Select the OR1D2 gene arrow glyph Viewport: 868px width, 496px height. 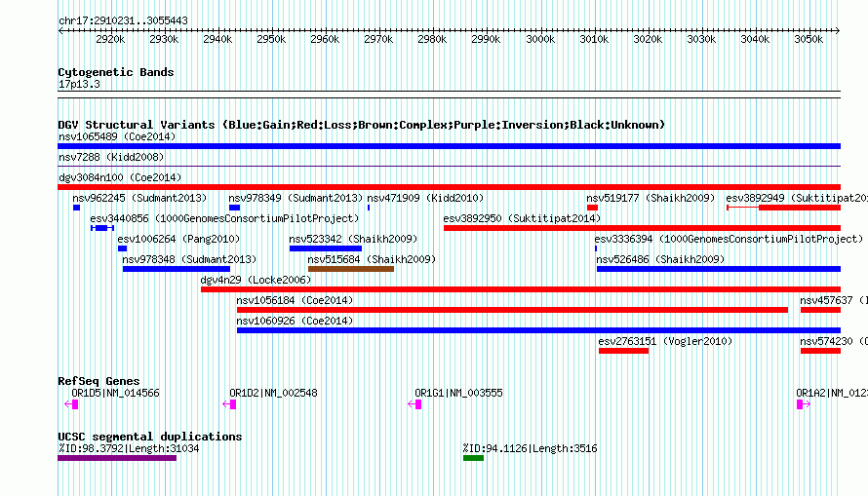click(x=229, y=404)
